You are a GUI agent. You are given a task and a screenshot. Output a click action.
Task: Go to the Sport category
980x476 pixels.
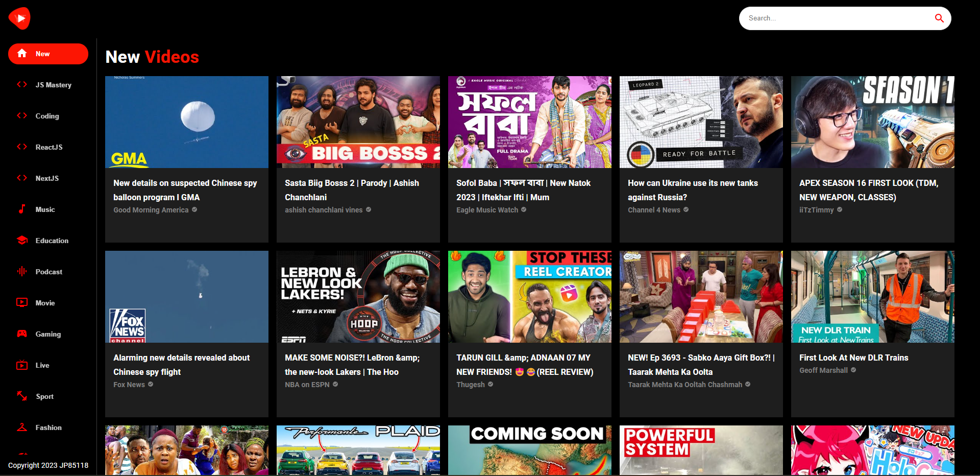click(x=48, y=396)
